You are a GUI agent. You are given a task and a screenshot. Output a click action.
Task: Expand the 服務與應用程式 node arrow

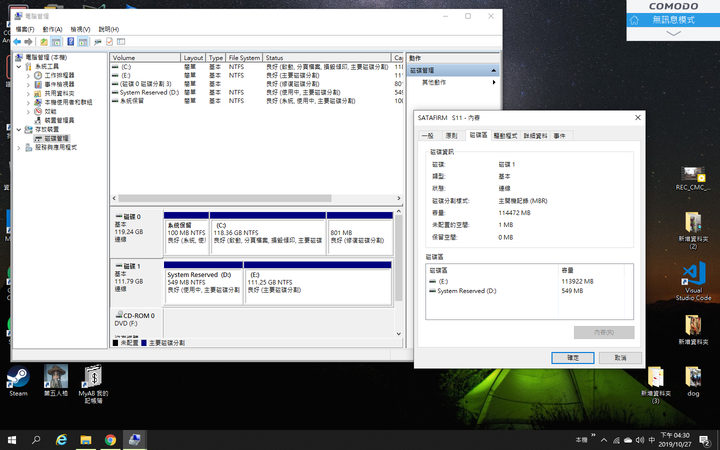pos(19,147)
